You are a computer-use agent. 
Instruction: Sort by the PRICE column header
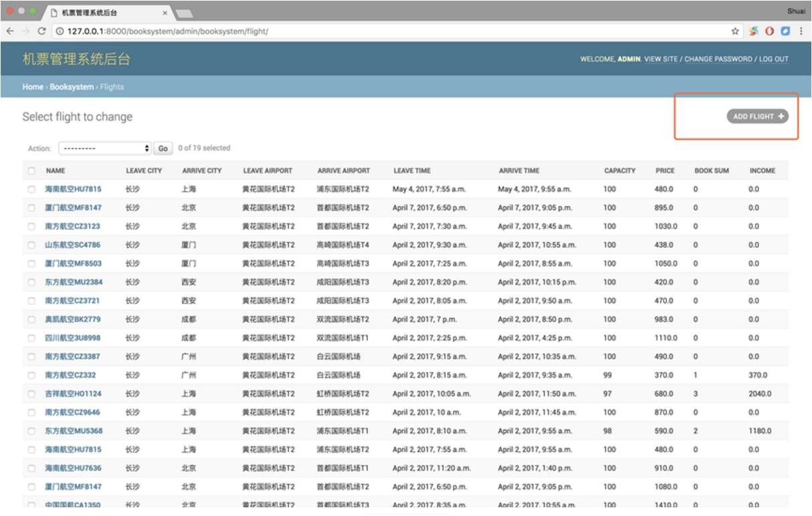(x=665, y=170)
